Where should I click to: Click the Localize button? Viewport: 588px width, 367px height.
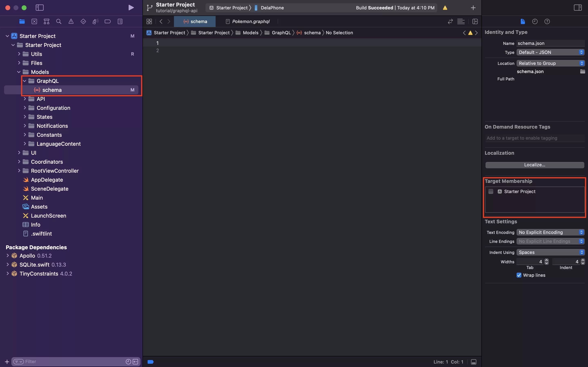535,165
